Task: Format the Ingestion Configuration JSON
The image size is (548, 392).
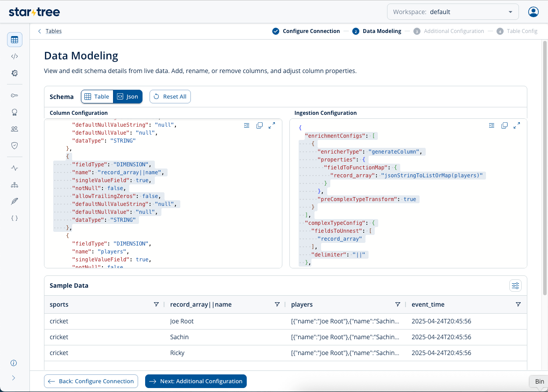Action: (492, 125)
